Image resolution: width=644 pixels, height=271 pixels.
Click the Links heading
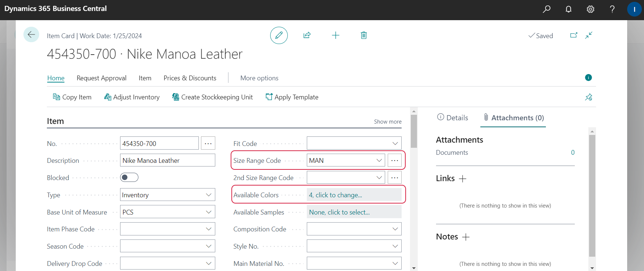point(445,179)
